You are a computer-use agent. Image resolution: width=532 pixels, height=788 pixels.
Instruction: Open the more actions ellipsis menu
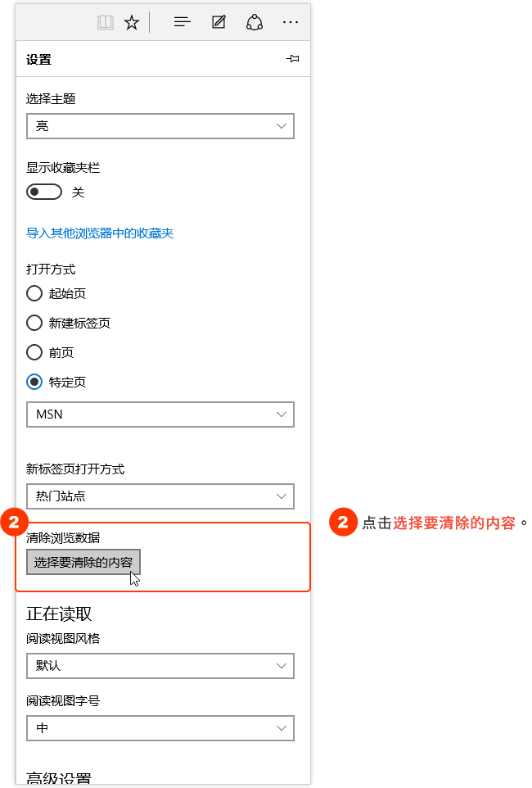coord(291,22)
